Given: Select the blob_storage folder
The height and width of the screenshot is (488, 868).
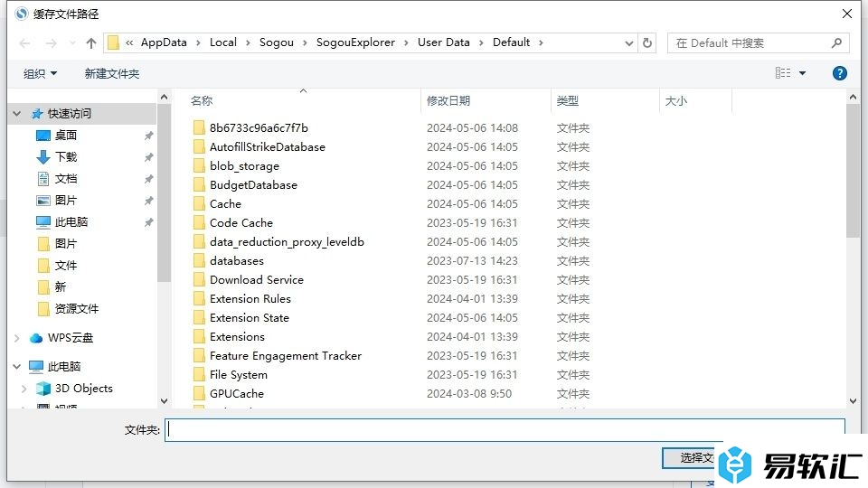Looking at the screenshot, I should [x=244, y=166].
